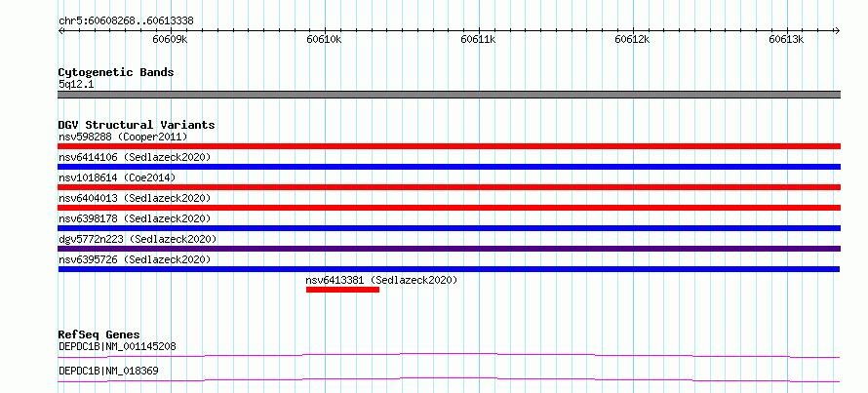Open the nsv6395726 (Sedlazeck2020) blue bar
The width and height of the screenshot is (868, 393).
[449, 269]
